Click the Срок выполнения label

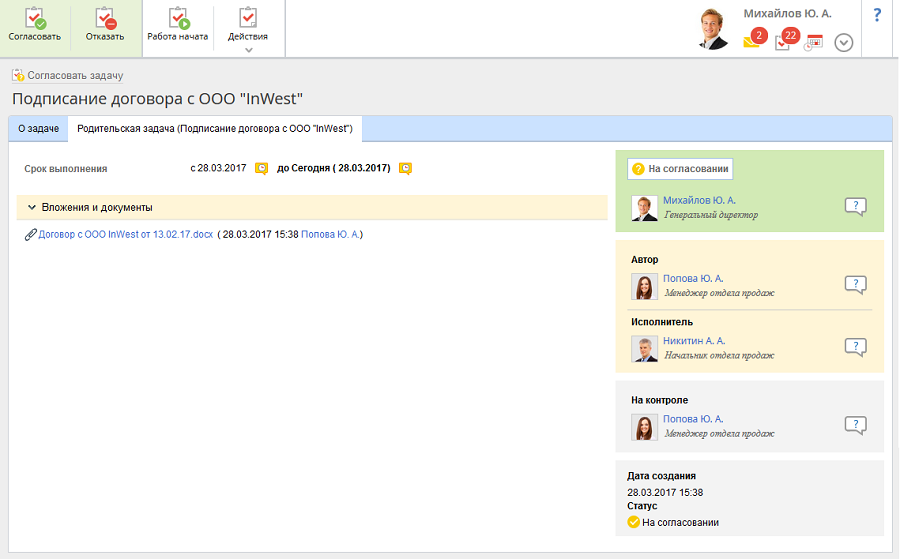tap(65, 169)
